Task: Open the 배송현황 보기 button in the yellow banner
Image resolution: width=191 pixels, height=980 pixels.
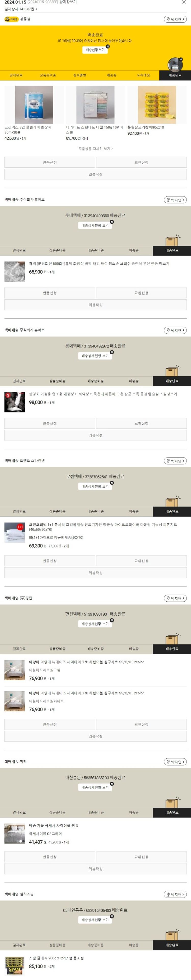Action: (x=95, y=50)
